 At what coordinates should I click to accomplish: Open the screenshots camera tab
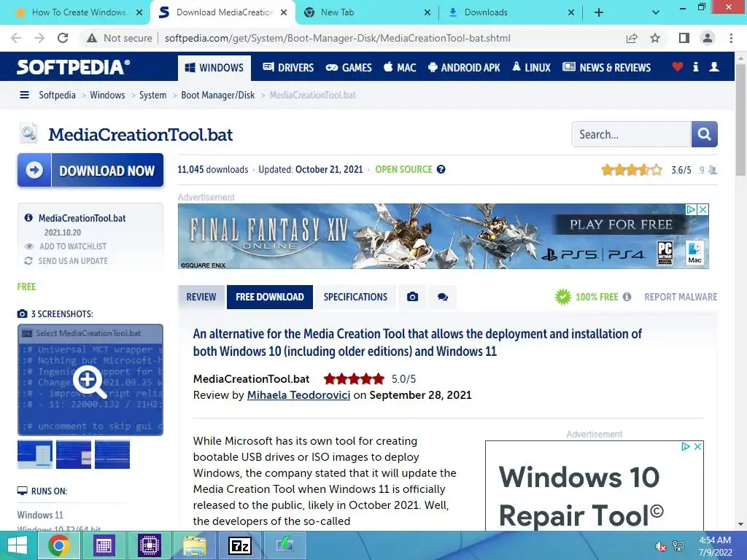pos(412,297)
